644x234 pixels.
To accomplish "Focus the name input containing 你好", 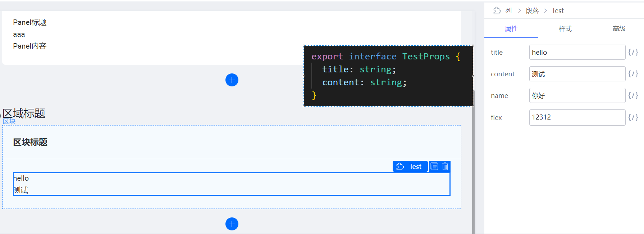I will point(577,95).
